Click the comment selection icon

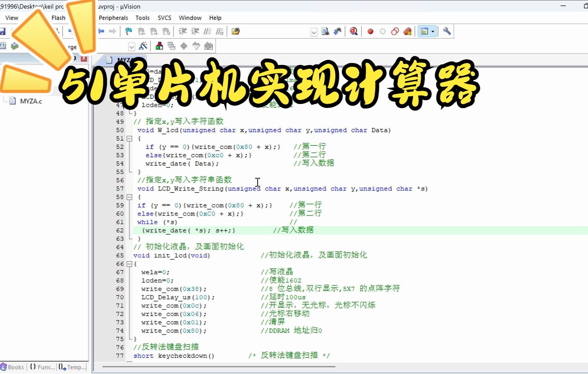(x=207, y=31)
